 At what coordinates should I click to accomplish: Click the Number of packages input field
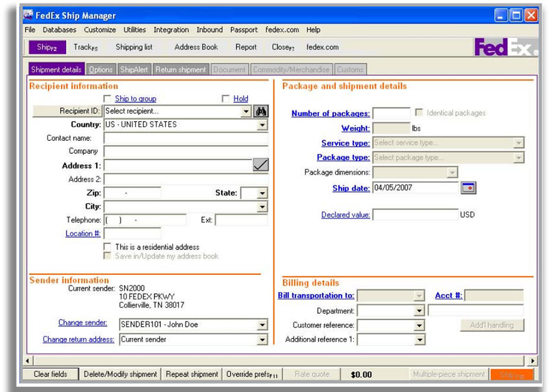coord(391,113)
